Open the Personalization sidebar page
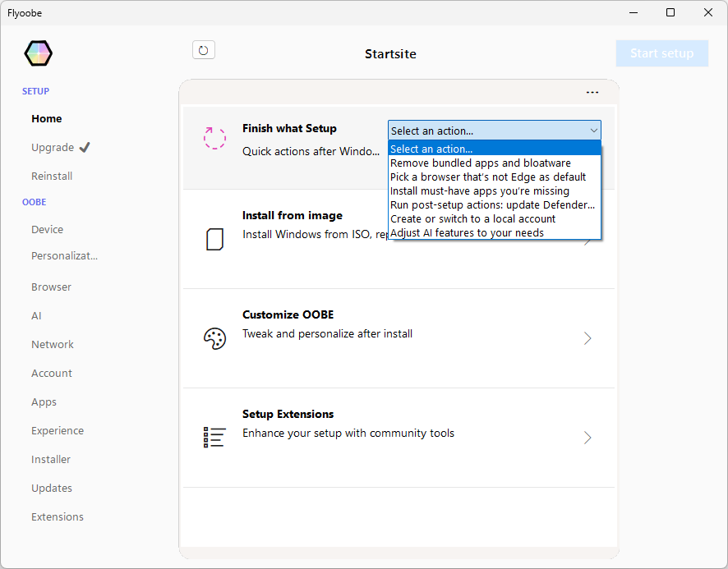 pyautogui.click(x=64, y=256)
